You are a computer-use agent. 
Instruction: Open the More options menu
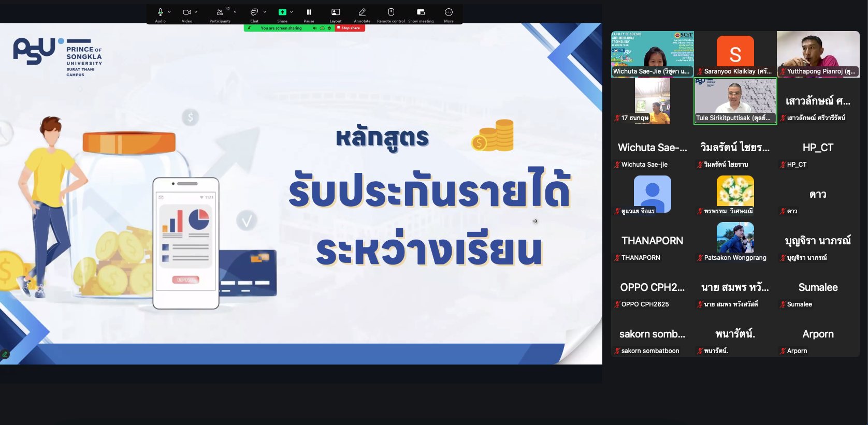tap(449, 12)
